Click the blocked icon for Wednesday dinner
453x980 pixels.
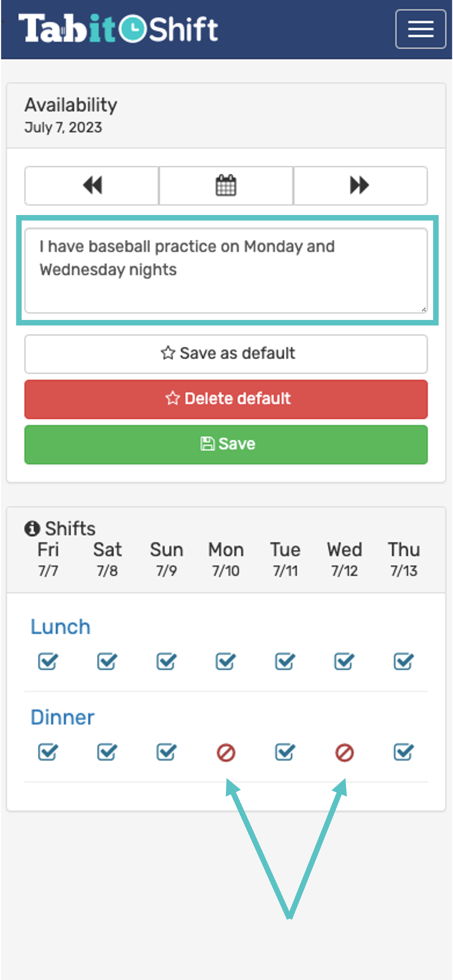344,753
